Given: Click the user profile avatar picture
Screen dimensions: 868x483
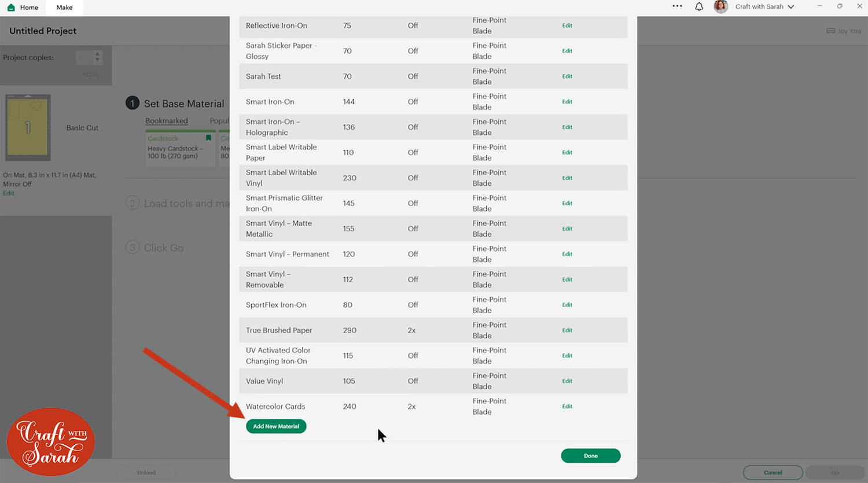Looking at the screenshot, I should tap(720, 7).
